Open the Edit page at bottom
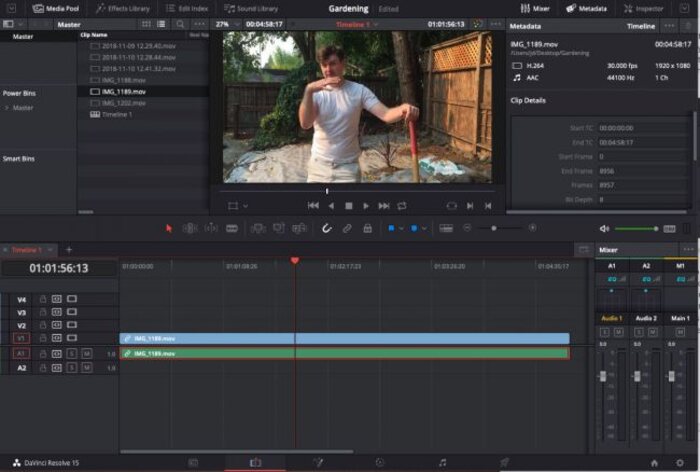This screenshot has height=472, width=700. 255,463
